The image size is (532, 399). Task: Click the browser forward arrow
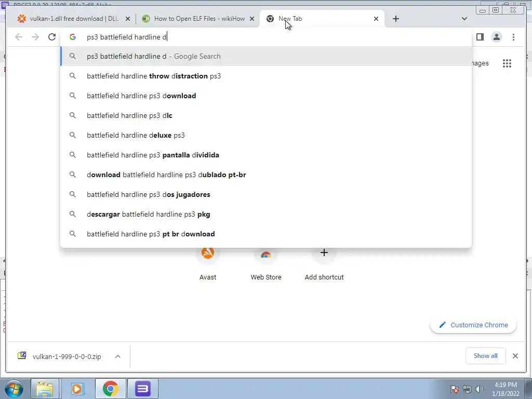click(35, 37)
